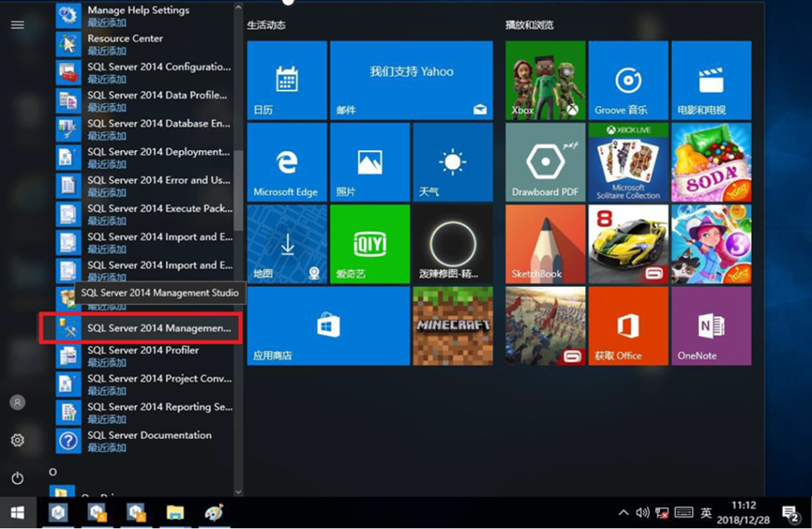Expand the Start menu hamburger navigation
The image size is (812, 529).
tap(17, 25)
